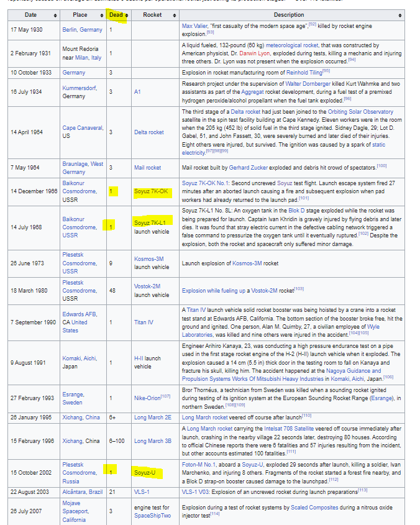Select the 15 October 2002 date cell

coord(34,473)
